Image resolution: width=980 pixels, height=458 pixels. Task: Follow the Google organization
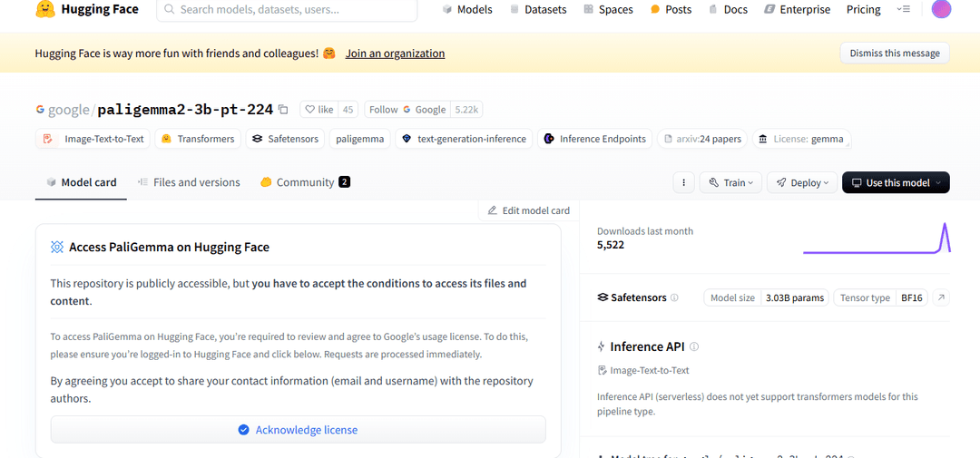coord(407,110)
